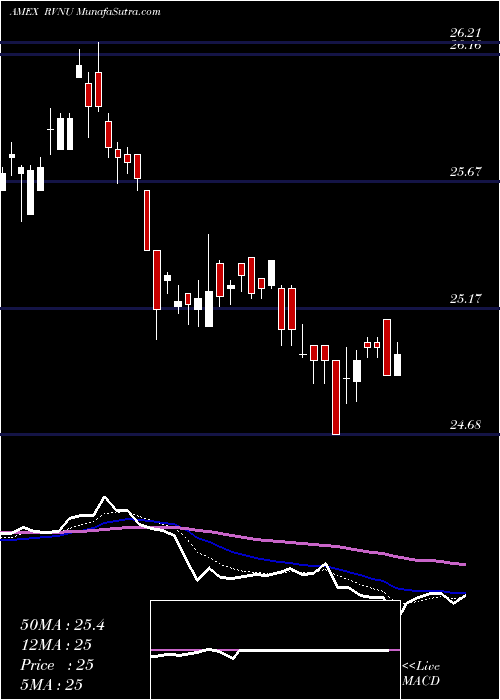Click the 12MA : 25 readout

[x=56, y=645]
